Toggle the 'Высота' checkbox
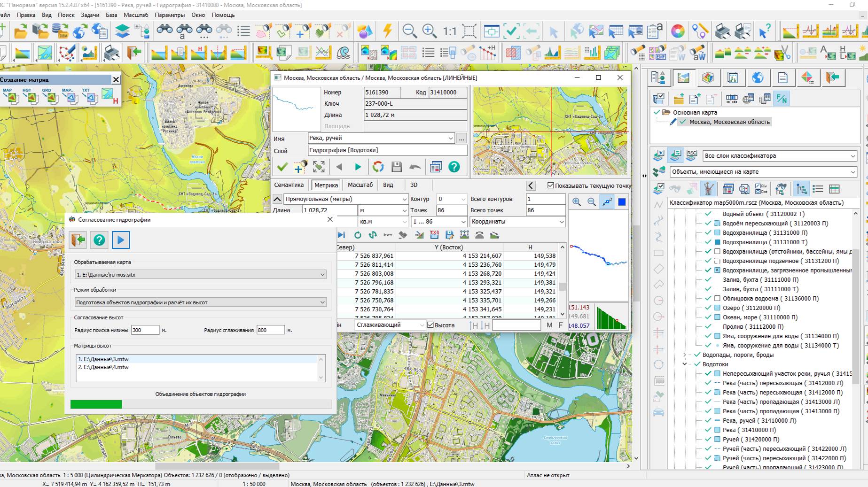Screen dimensions: 868x487 [430, 325]
